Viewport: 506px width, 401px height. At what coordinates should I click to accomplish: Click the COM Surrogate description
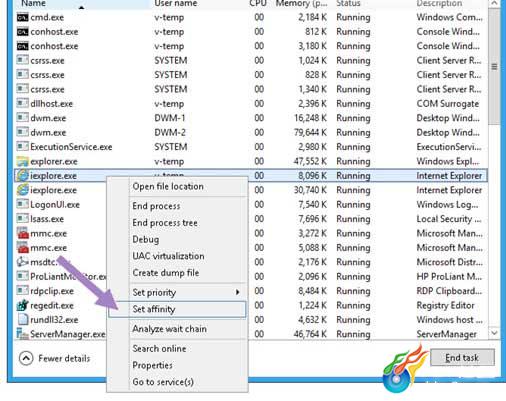click(448, 104)
